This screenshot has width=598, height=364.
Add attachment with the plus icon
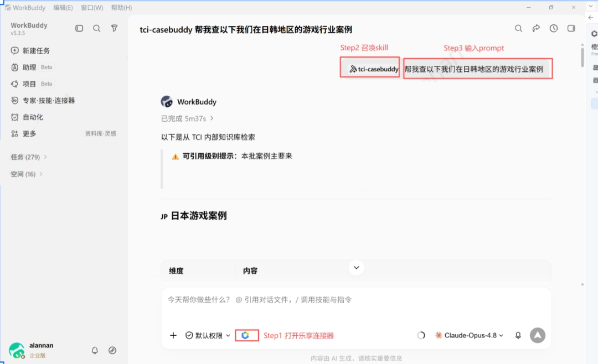[173, 335]
